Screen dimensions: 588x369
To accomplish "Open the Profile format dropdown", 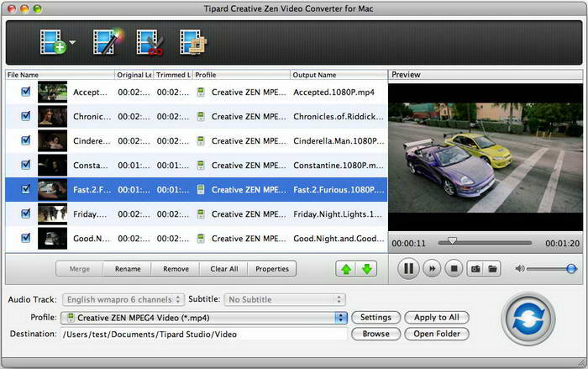I will coord(340,318).
